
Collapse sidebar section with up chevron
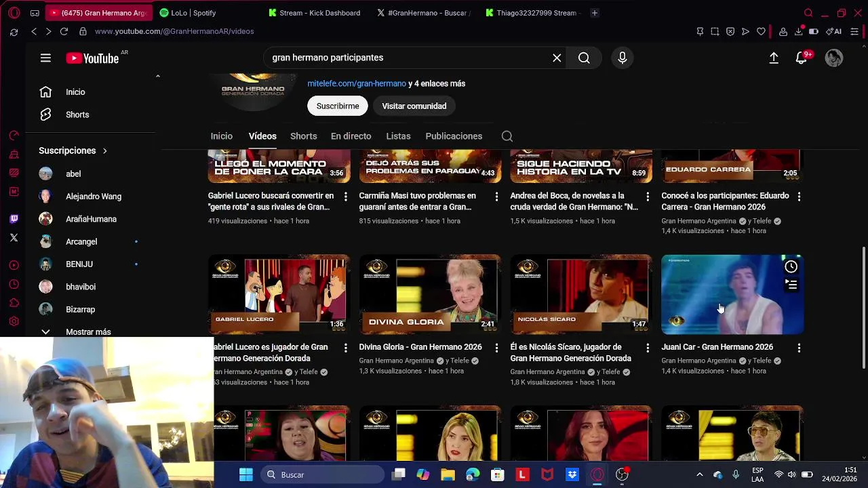(157, 76)
